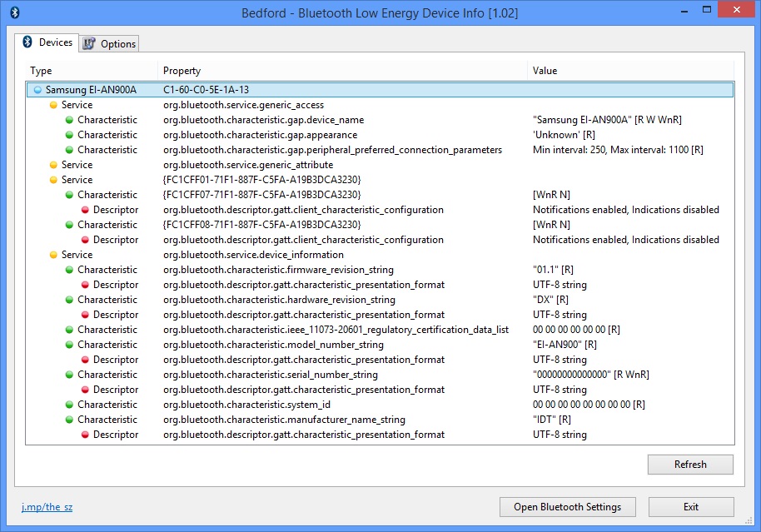
Task: Click the yellow icon next to the generic_access service
Action: 53,105
